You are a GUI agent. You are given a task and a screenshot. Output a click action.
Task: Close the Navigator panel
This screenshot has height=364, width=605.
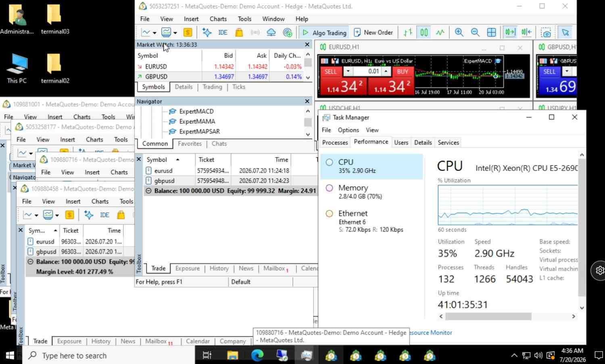tap(307, 102)
